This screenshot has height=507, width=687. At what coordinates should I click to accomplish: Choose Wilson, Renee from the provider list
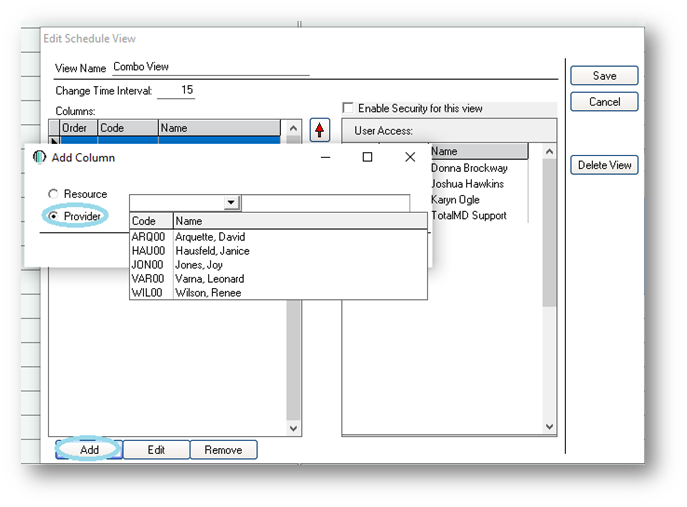click(207, 293)
